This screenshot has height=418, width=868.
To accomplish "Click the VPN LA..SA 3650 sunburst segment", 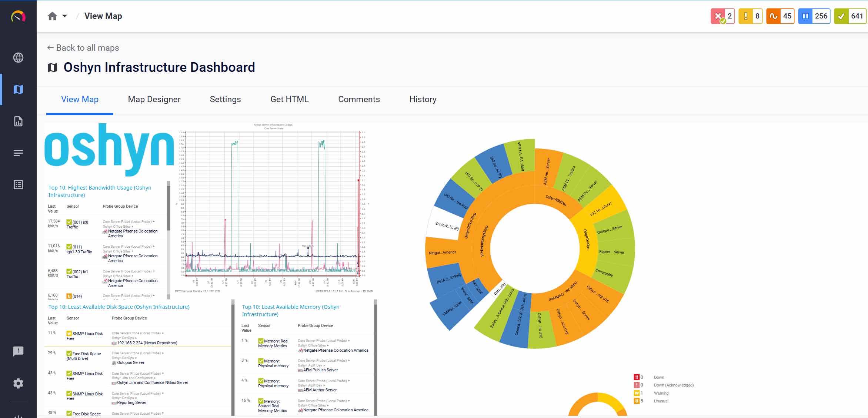I will 521,156.
